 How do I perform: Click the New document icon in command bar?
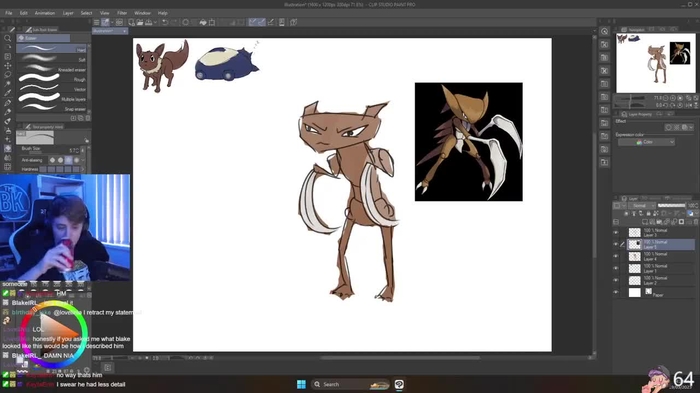[x=131, y=22]
